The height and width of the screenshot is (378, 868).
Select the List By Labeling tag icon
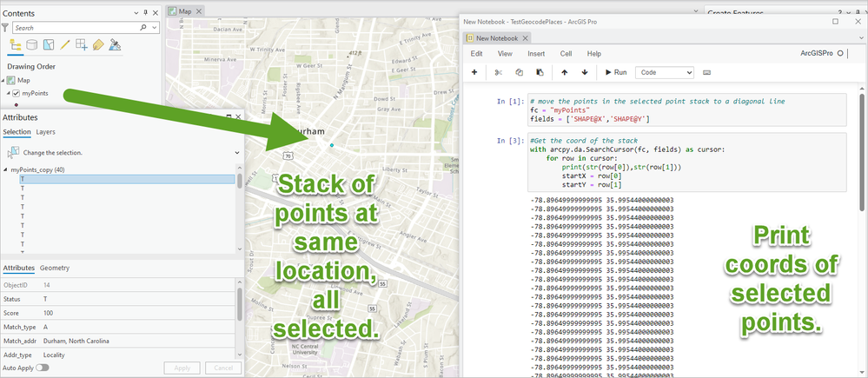point(98,45)
